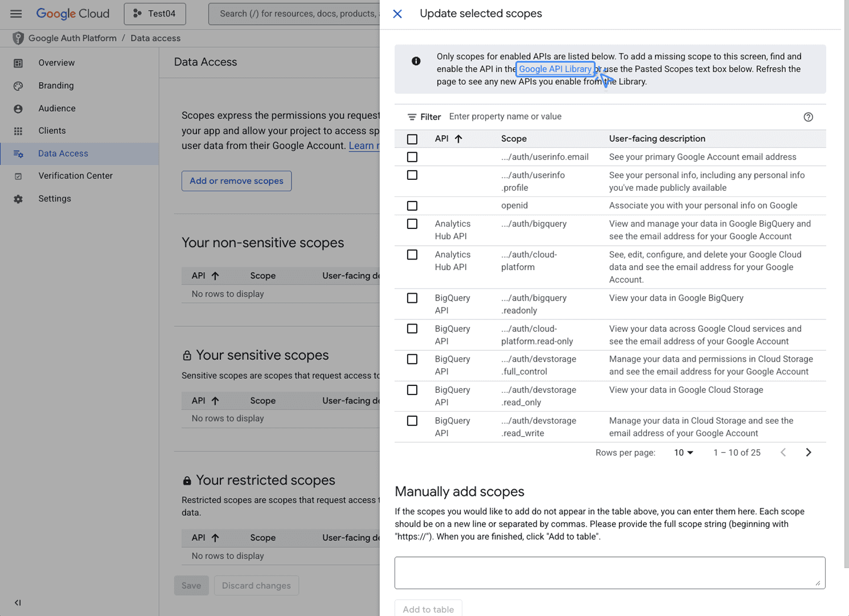The image size is (849, 616).
Task: Click the info icon in the notice banner
Action: (416, 61)
